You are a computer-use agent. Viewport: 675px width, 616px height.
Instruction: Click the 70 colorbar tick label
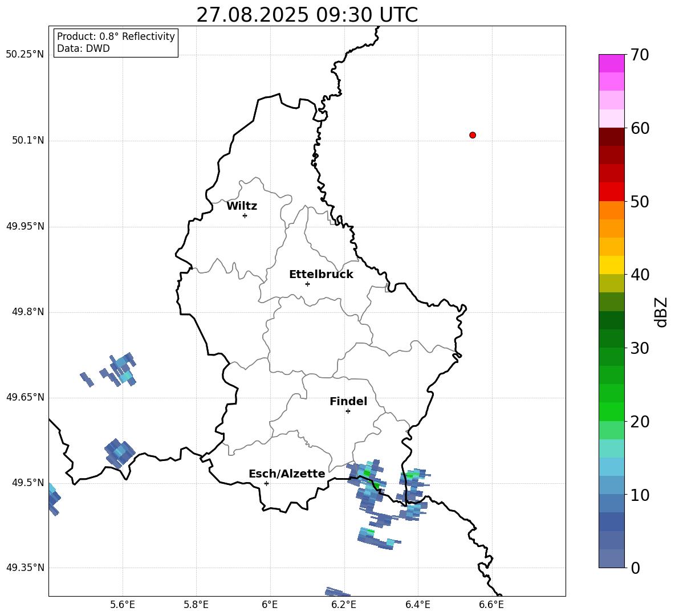(x=640, y=55)
